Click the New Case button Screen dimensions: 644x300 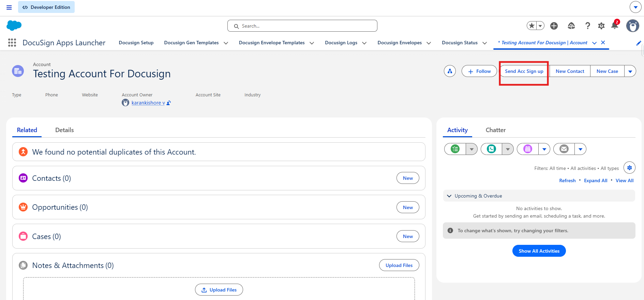pos(607,71)
